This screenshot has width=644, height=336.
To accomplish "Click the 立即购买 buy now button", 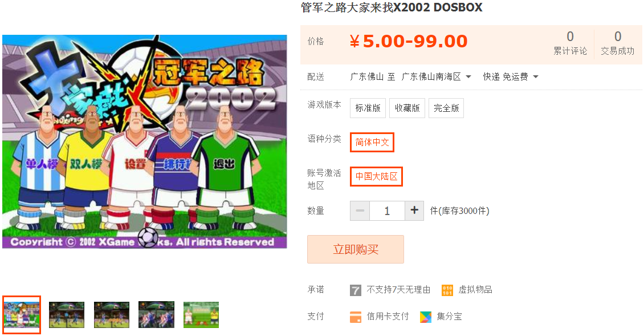I will point(356,249).
